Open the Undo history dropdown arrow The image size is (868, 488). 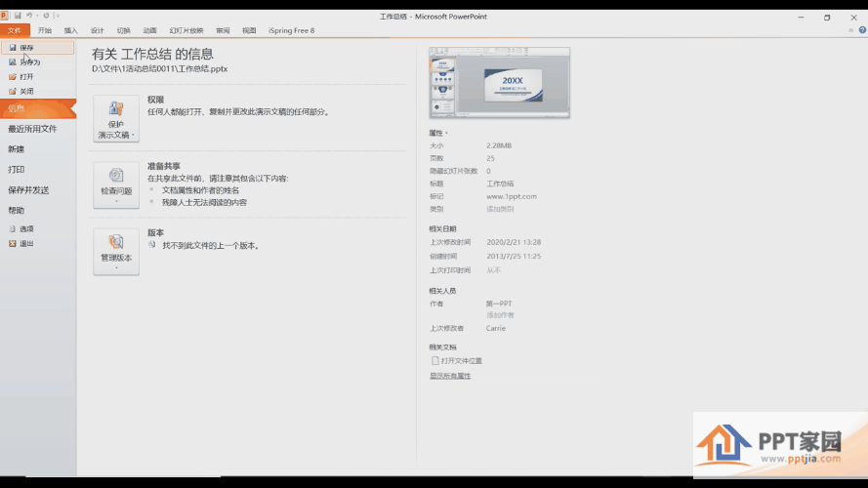click(37, 16)
